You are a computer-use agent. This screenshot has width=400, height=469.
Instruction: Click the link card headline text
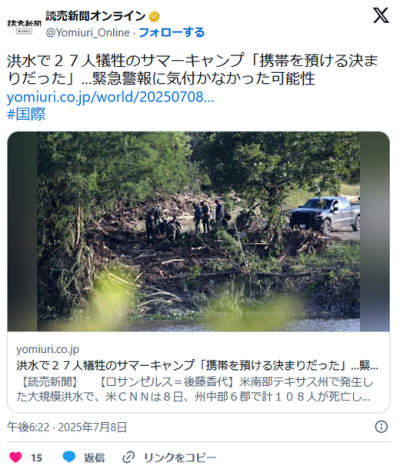point(197,365)
